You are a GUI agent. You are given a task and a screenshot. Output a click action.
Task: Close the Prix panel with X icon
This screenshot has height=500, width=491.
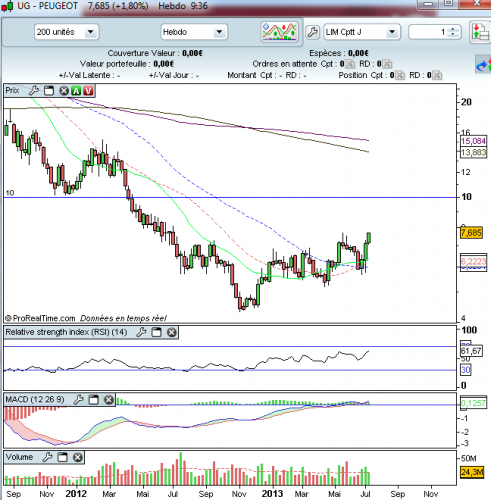[x=64, y=91]
